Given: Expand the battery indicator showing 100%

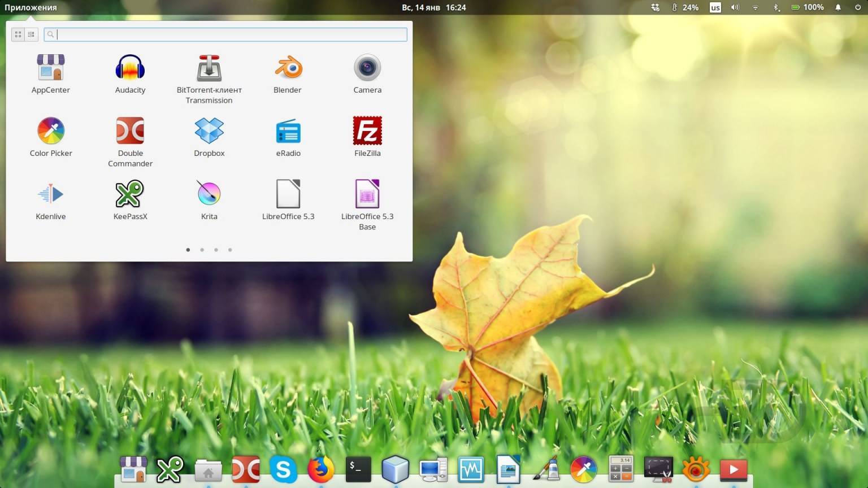Looking at the screenshot, I should pos(807,7).
